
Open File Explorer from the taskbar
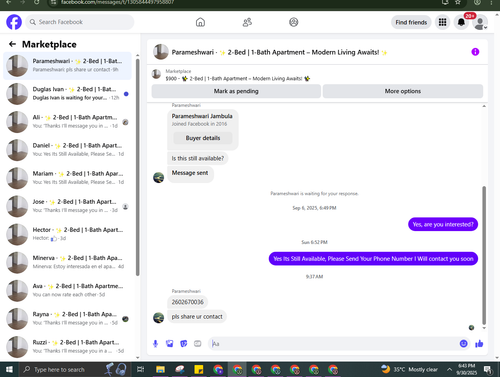[160, 369]
